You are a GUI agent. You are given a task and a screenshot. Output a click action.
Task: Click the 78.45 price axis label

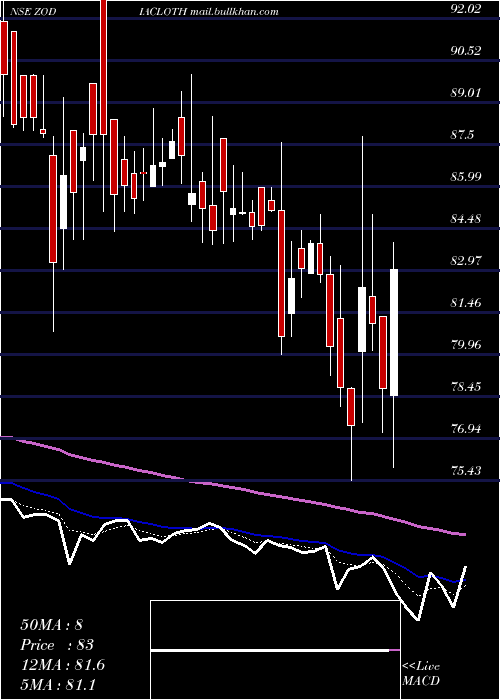466,387
